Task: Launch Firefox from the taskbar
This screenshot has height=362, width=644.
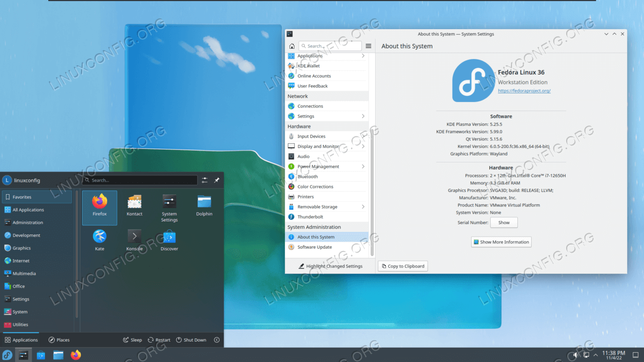Action: (x=76, y=355)
